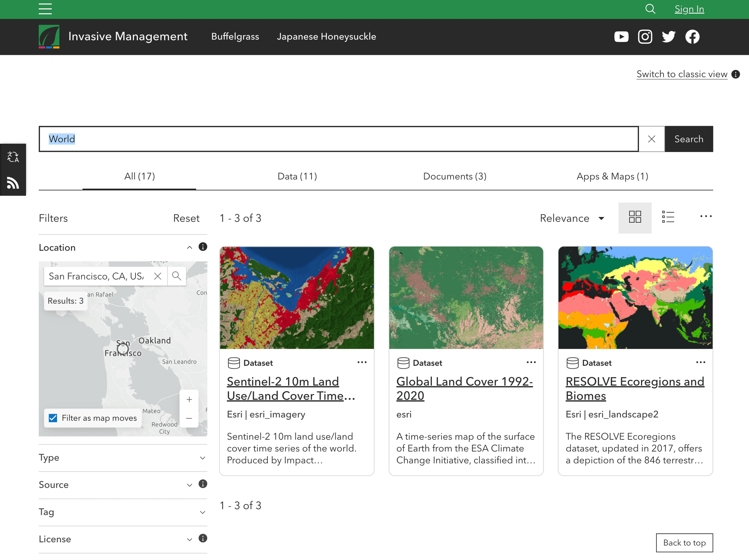Clear the World search query with the X

click(651, 139)
